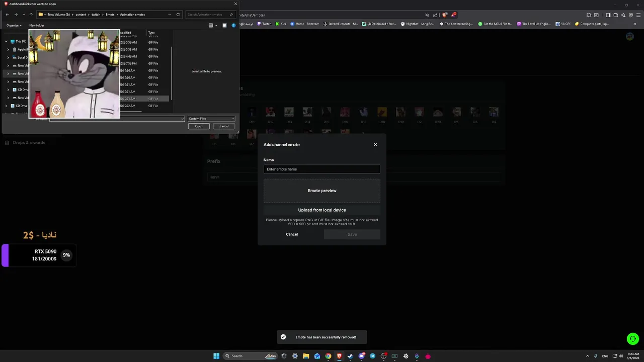This screenshot has width=644, height=362.
Task: Close the Add channel emote dialog
Action: 375,145
